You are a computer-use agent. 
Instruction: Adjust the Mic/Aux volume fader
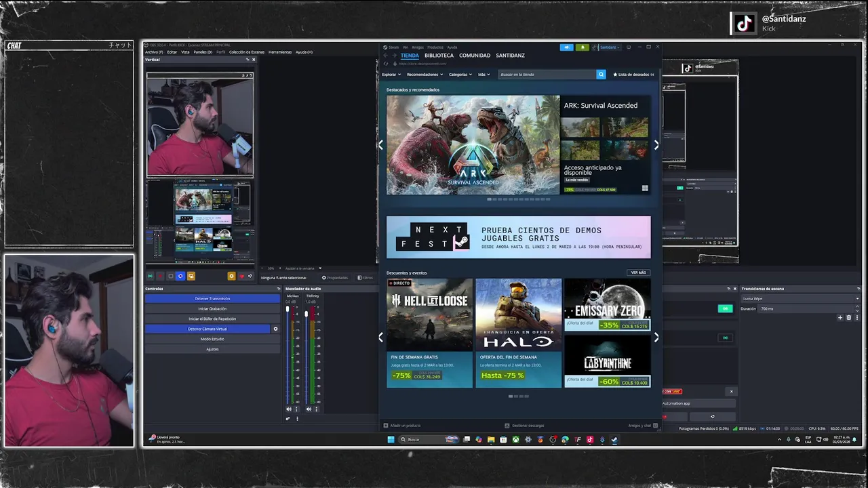tap(288, 309)
